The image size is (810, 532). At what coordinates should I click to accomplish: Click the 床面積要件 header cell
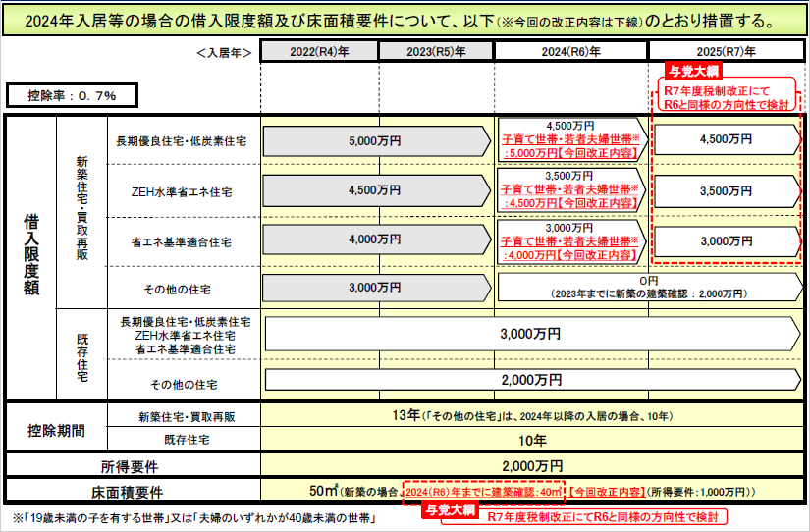tap(128, 493)
